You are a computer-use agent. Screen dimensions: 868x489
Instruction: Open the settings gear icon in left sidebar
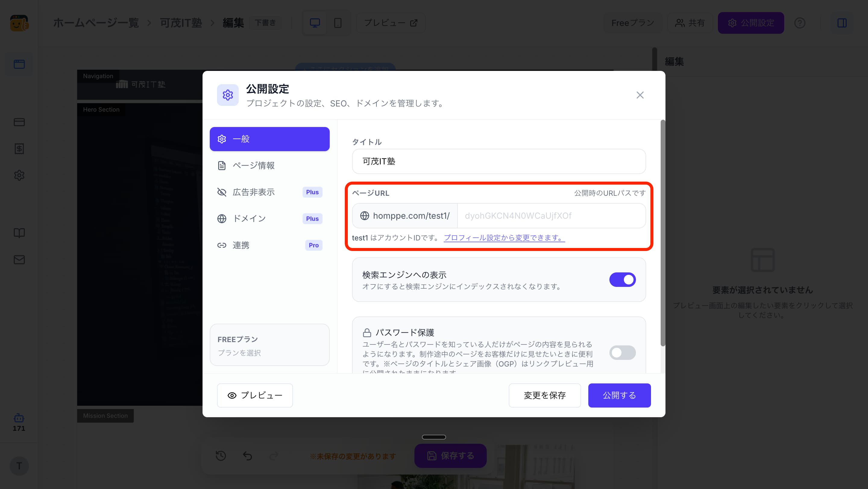click(19, 175)
